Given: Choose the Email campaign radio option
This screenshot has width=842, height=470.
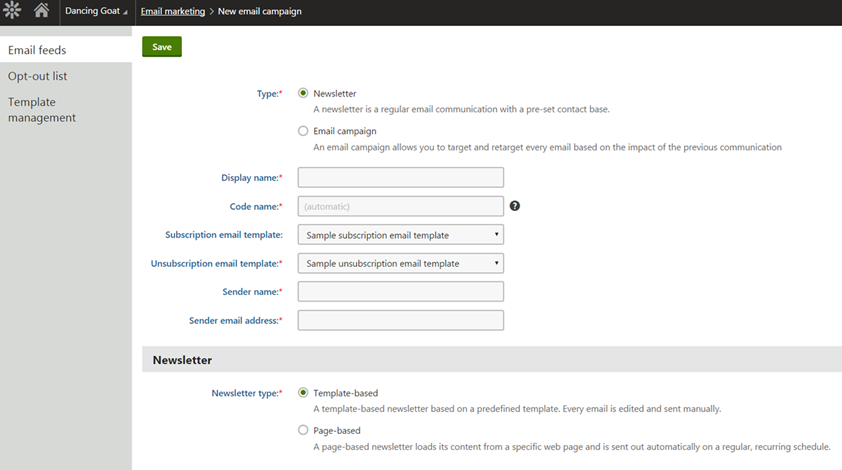Looking at the screenshot, I should tap(304, 131).
